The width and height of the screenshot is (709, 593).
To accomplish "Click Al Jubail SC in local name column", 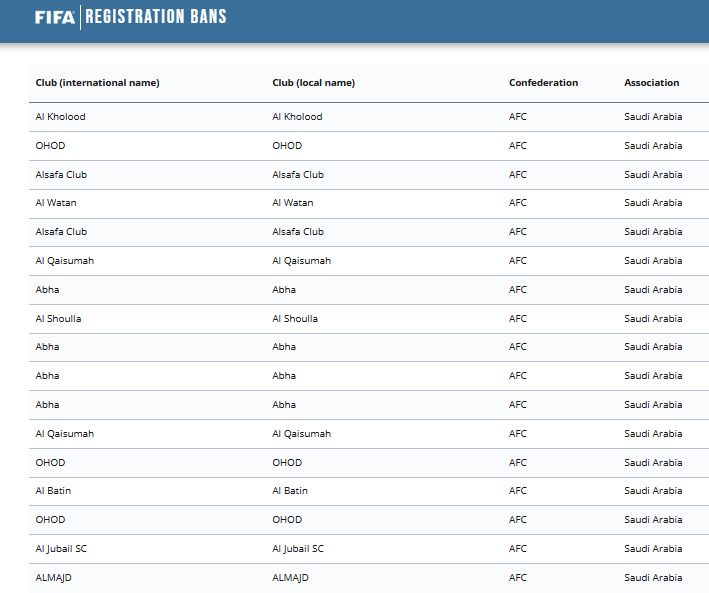I will [298, 549].
